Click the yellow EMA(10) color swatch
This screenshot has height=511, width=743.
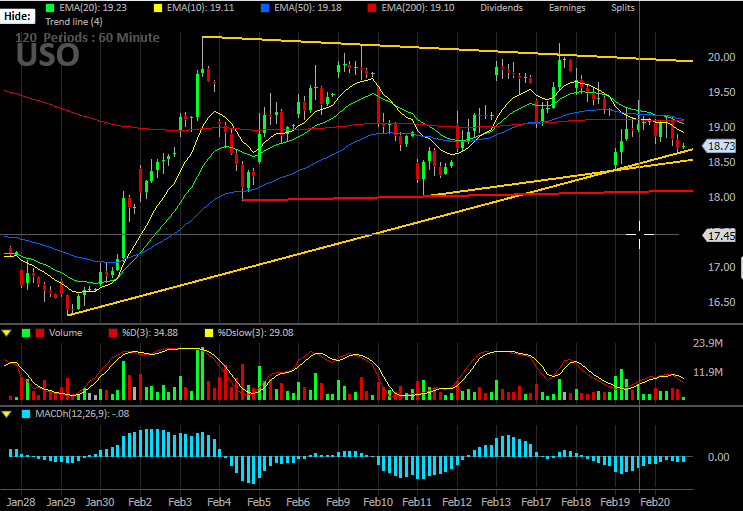click(x=158, y=8)
